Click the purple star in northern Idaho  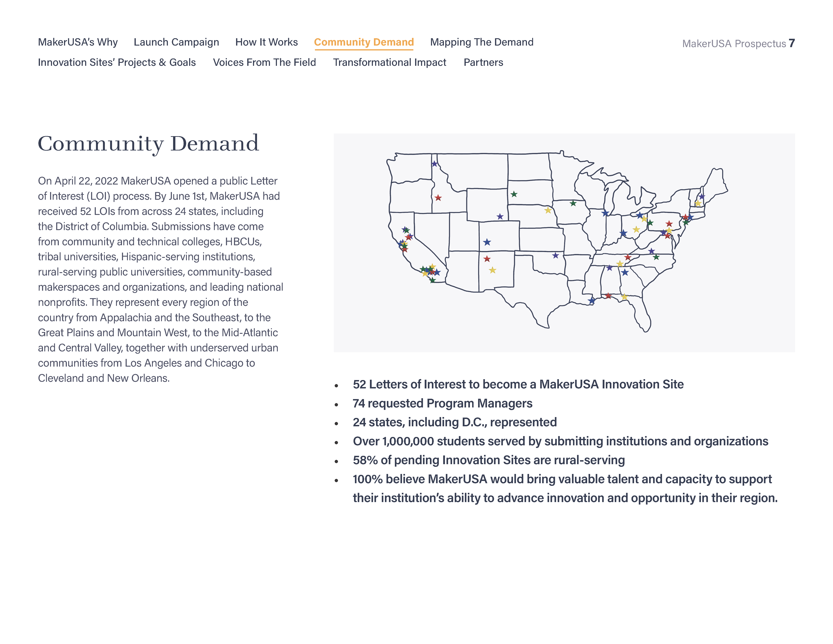point(434,164)
